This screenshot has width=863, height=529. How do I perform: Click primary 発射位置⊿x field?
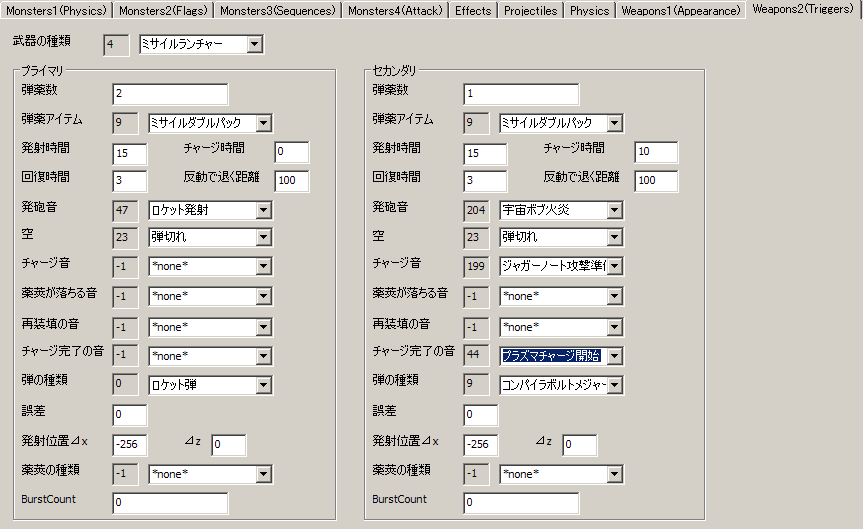pyautogui.click(x=129, y=444)
